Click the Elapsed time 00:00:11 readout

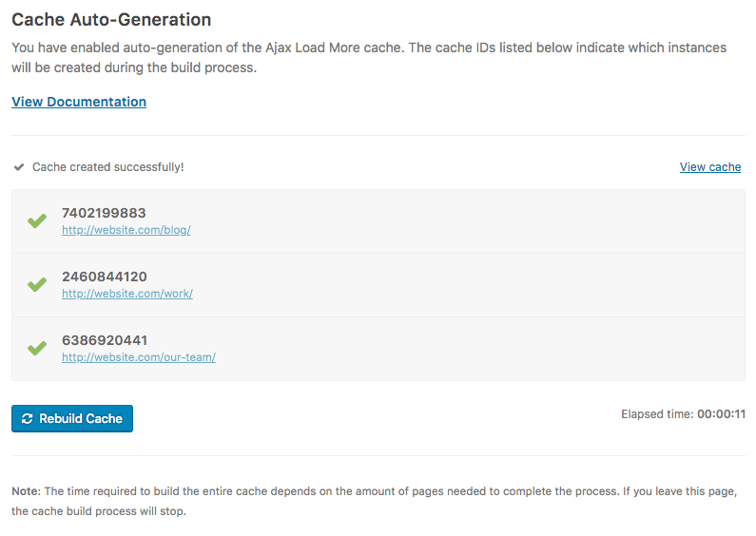[x=683, y=414]
